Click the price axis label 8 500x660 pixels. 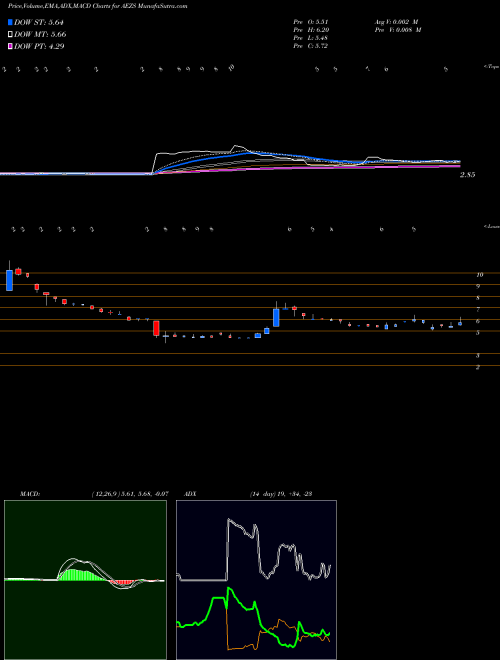pos(478,298)
